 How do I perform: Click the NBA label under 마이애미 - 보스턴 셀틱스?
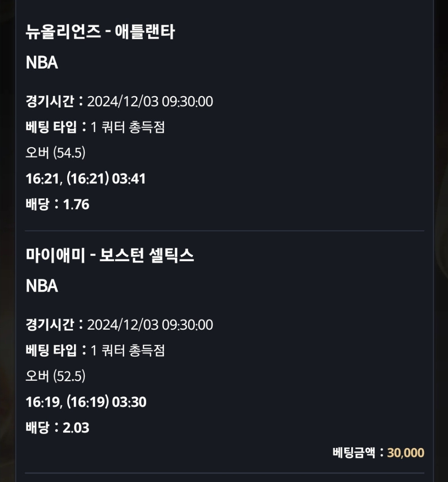pos(42,286)
